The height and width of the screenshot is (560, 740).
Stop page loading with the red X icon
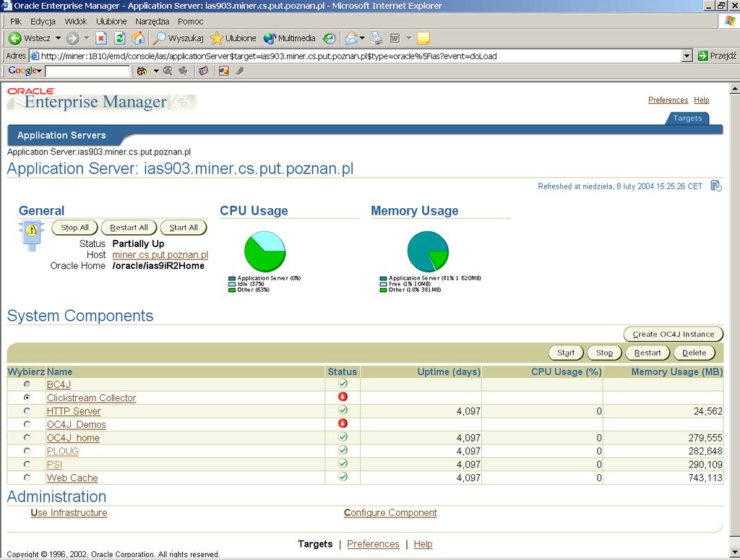tap(101, 38)
